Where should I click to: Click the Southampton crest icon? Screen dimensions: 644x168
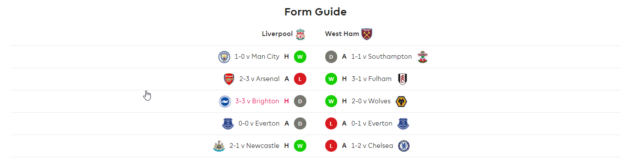tap(423, 57)
